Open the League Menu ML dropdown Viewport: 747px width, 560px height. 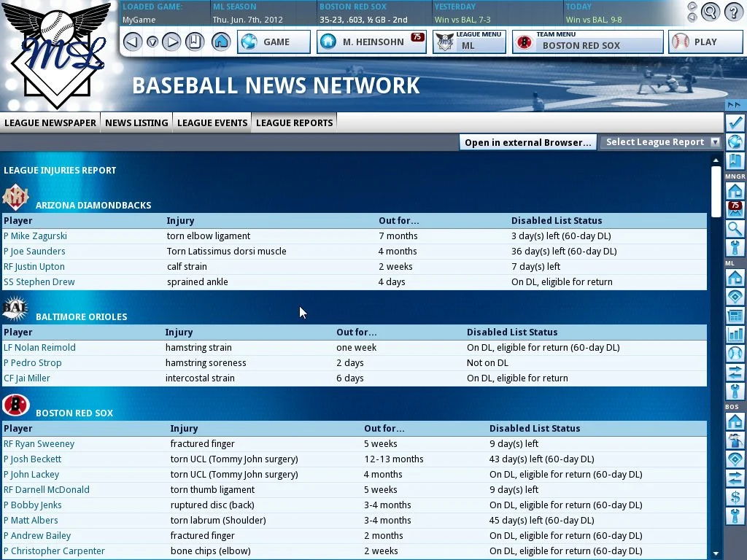tap(469, 42)
